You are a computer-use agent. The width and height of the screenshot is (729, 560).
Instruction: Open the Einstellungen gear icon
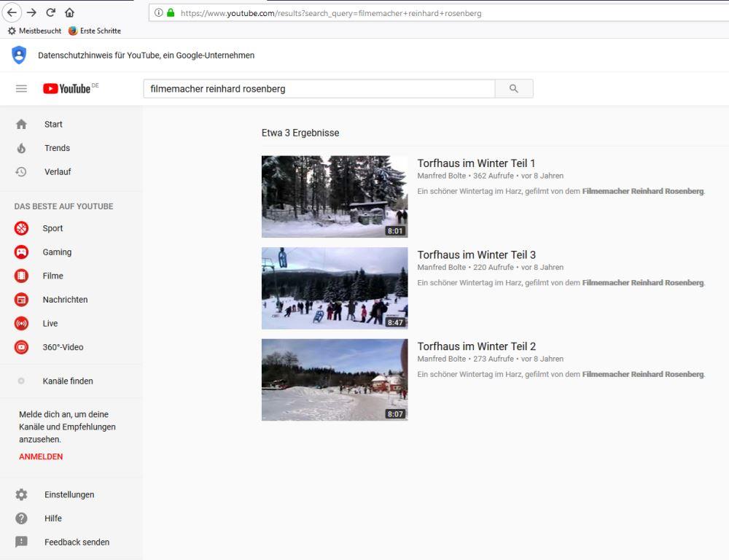[21, 494]
